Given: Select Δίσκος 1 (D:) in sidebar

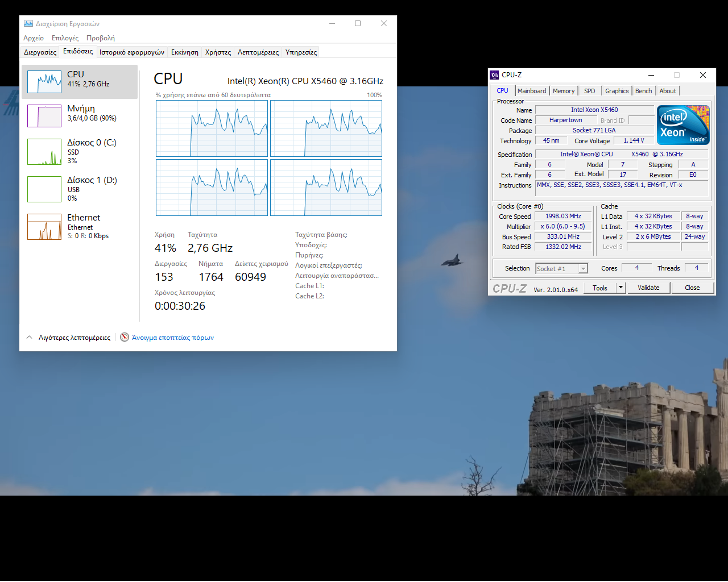Looking at the screenshot, I should coord(80,189).
